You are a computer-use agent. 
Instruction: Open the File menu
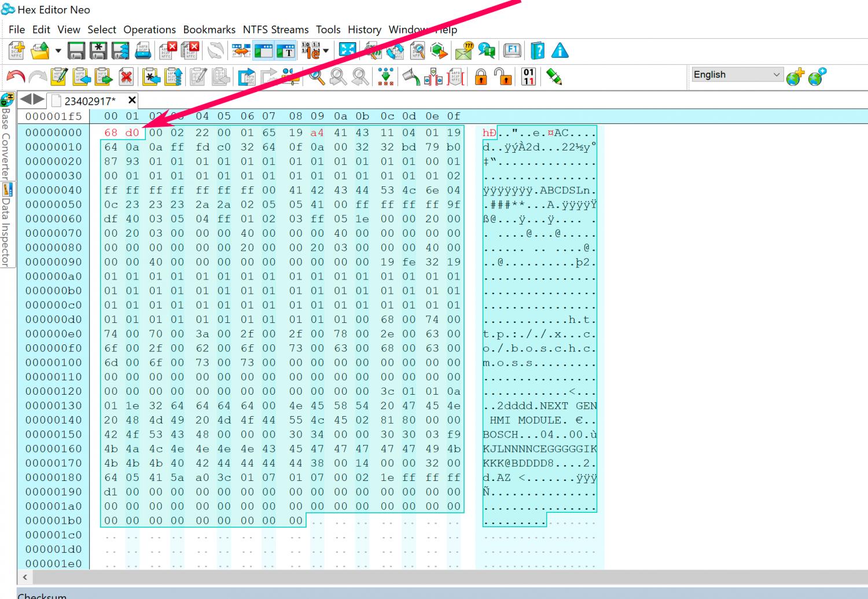[17, 30]
